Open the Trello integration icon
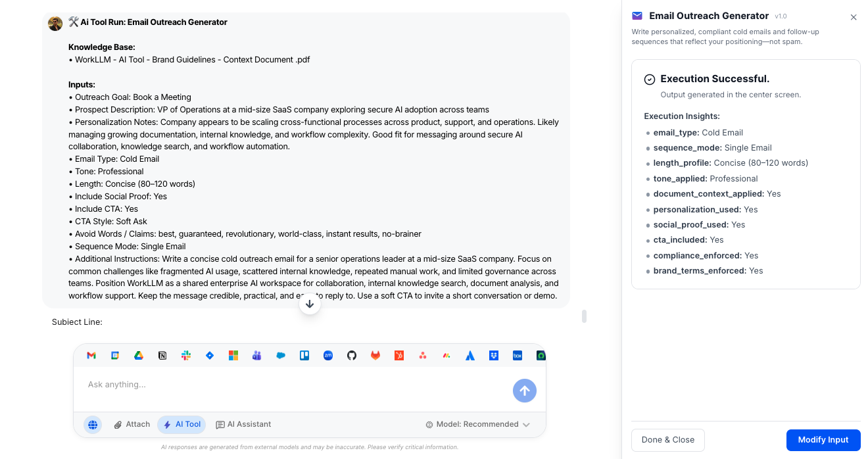The image size is (868, 459). (304, 355)
